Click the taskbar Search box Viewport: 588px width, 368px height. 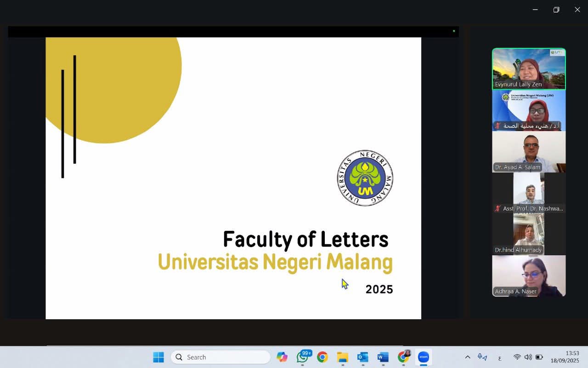click(x=220, y=357)
